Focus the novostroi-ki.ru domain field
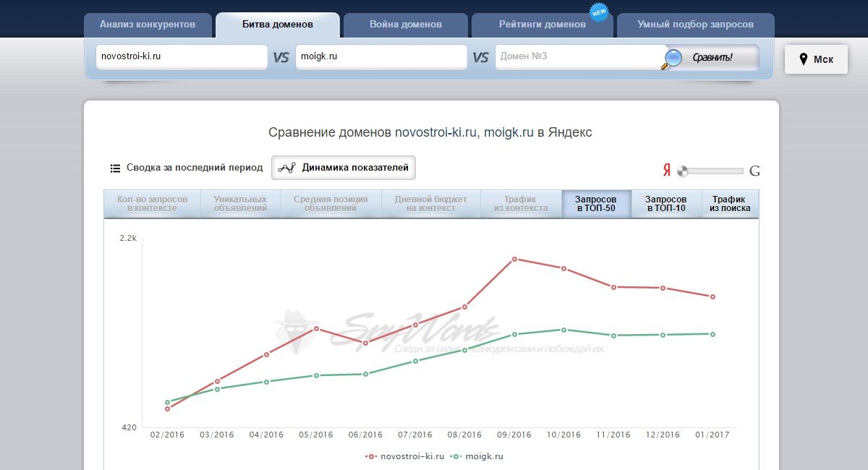The height and width of the screenshot is (470, 868). click(182, 57)
